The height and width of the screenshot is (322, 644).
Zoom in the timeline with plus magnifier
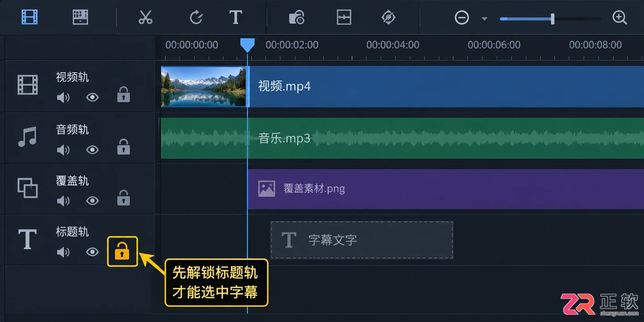tap(619, 18)
